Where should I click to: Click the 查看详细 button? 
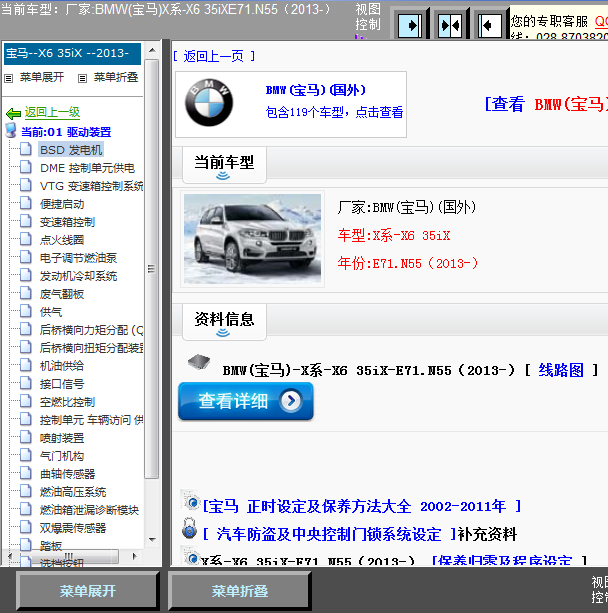coord(246,401)
